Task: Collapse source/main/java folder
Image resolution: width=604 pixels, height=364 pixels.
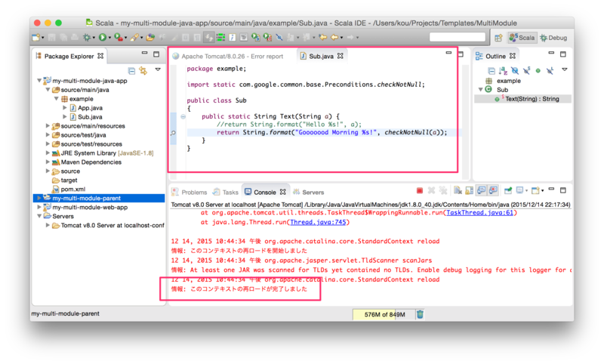Action: (48, 90)
